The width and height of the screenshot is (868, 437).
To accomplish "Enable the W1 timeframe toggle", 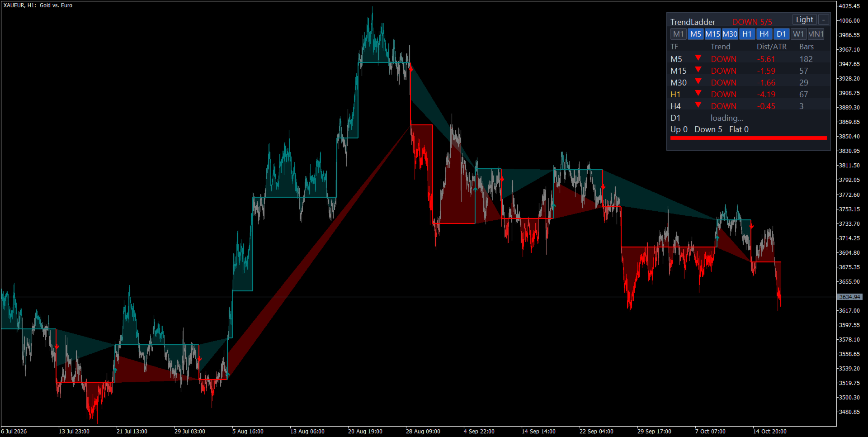I will pyautogui.click(x=798, y=34).
